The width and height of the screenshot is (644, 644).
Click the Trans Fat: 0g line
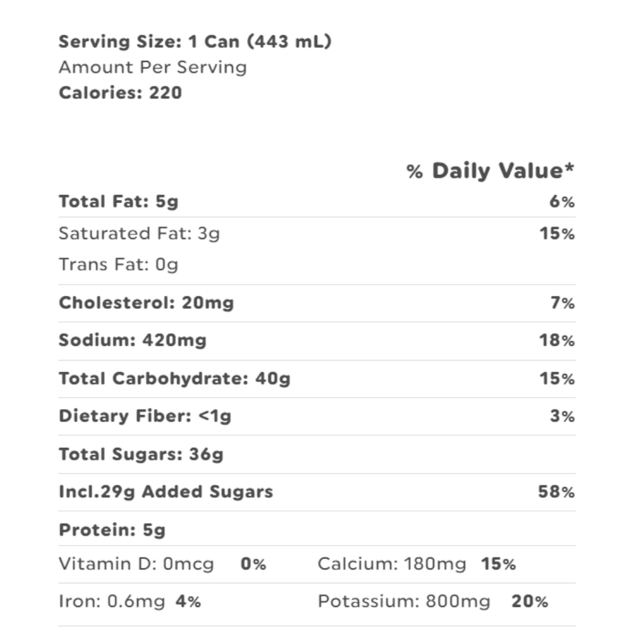tap(118, 264)
